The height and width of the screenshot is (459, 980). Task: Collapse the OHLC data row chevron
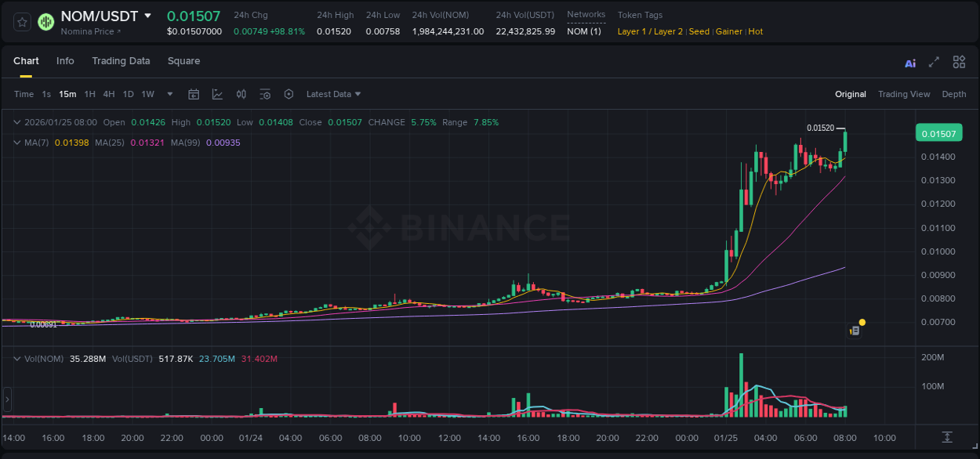(17, 122)
